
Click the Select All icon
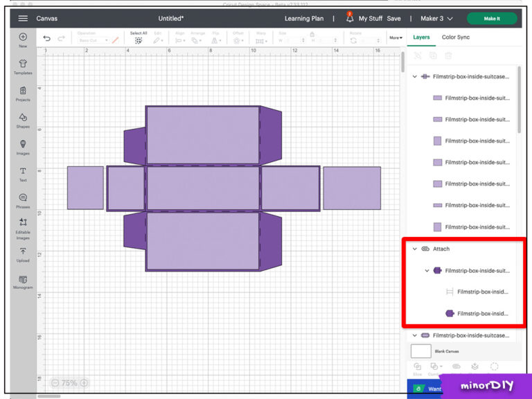click(139, 41)
